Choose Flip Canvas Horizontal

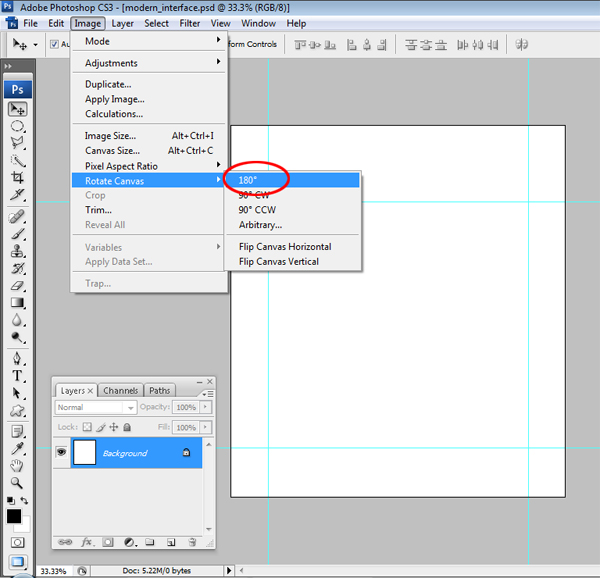click(292, 247)
